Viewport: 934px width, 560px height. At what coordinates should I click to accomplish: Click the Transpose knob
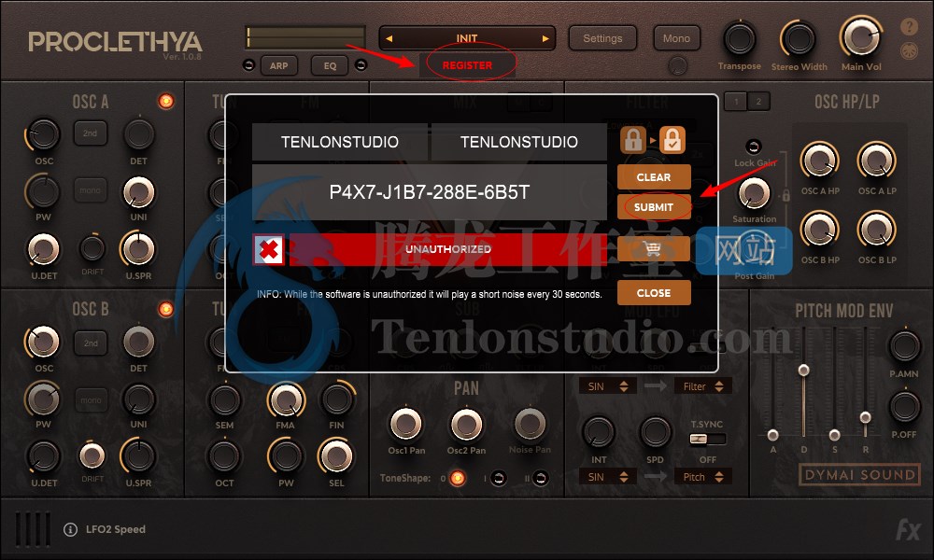point(739,39)
